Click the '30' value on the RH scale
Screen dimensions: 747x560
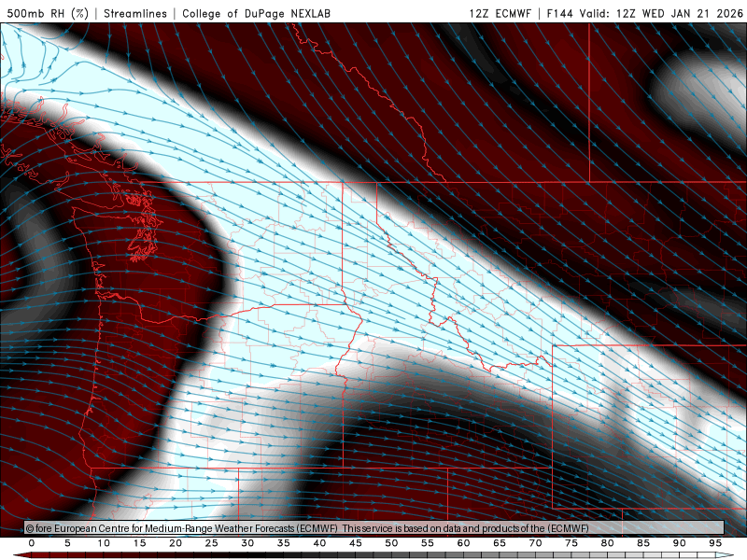(x=247, y=543)
